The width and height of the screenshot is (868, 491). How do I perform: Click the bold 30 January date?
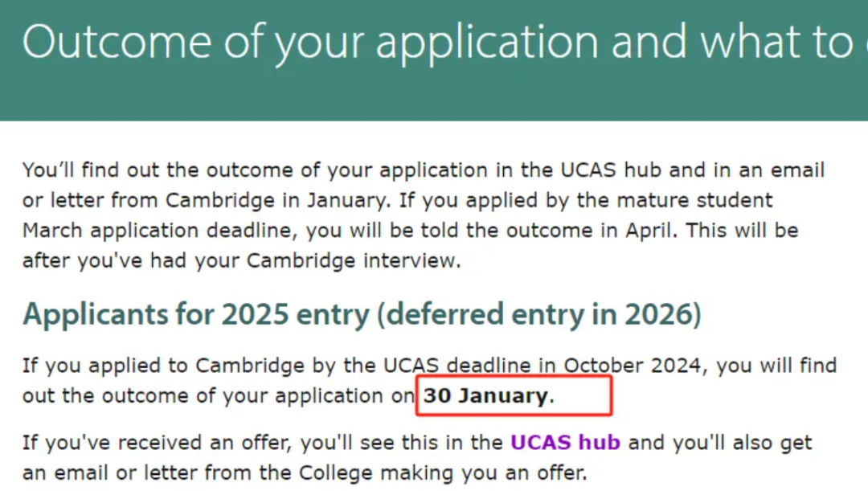(485, 396)
